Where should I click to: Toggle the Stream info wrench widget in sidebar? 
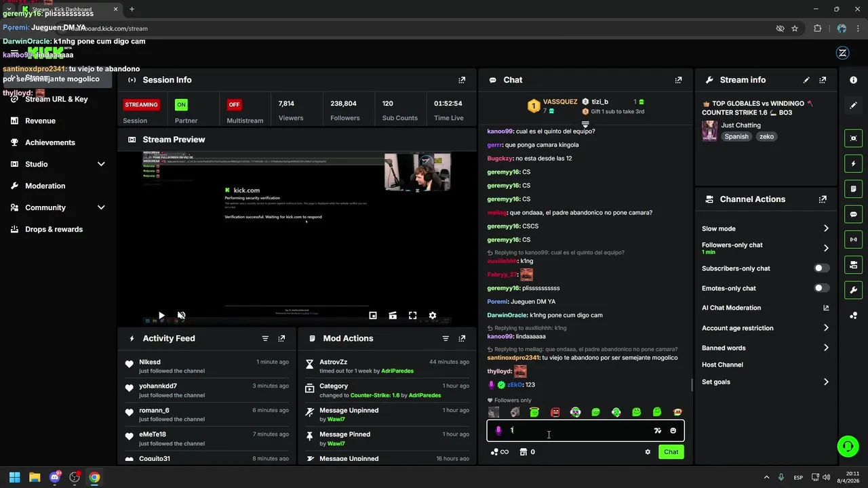click(853, 290)
